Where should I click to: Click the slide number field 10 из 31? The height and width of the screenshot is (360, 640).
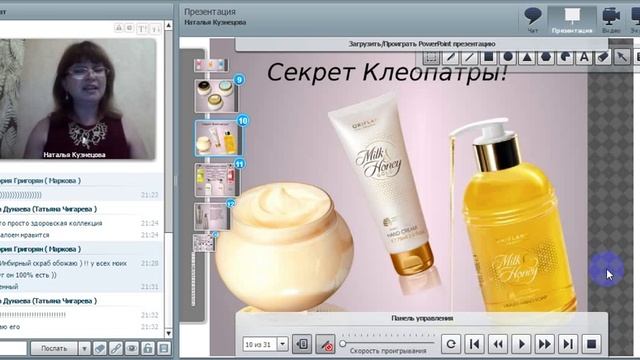point(260,344)
